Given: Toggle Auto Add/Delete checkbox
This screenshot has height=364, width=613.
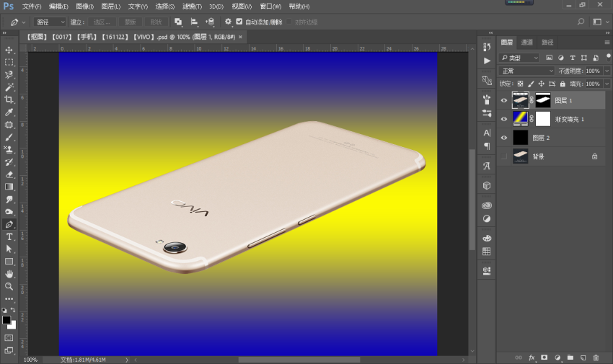Looking at the screenshot, I should point(239,22).
